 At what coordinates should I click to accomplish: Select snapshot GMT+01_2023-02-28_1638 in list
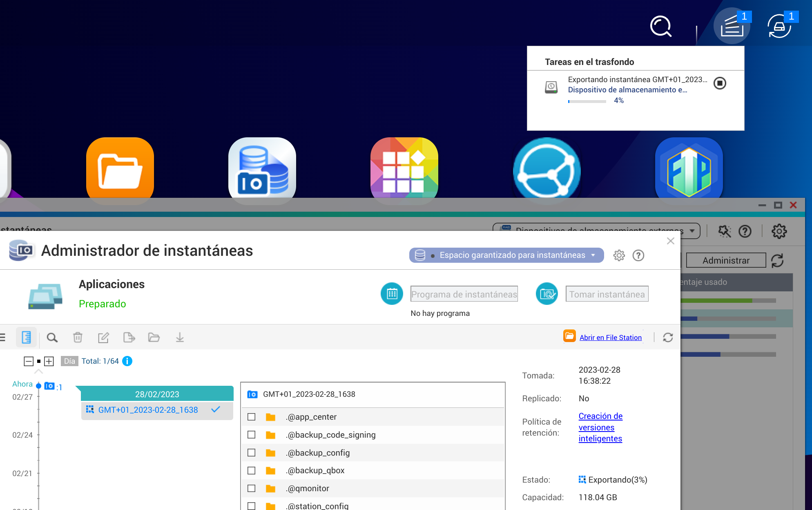148,410
